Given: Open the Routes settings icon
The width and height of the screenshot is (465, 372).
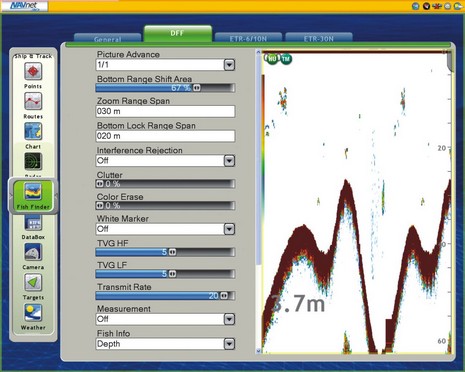Looking at the screenshot, I should click(33, 101).
